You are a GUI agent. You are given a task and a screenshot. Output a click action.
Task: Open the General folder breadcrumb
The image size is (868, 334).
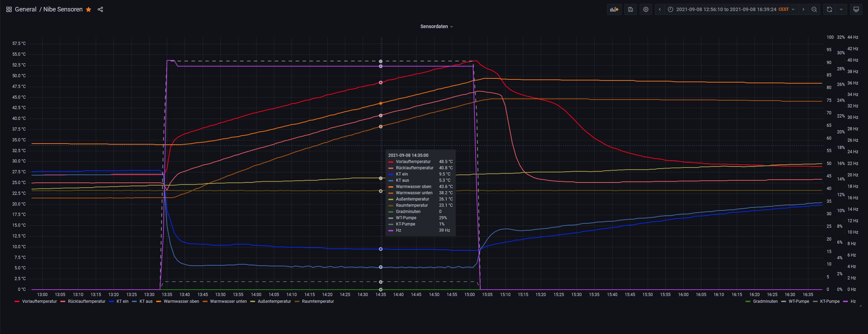25,9
